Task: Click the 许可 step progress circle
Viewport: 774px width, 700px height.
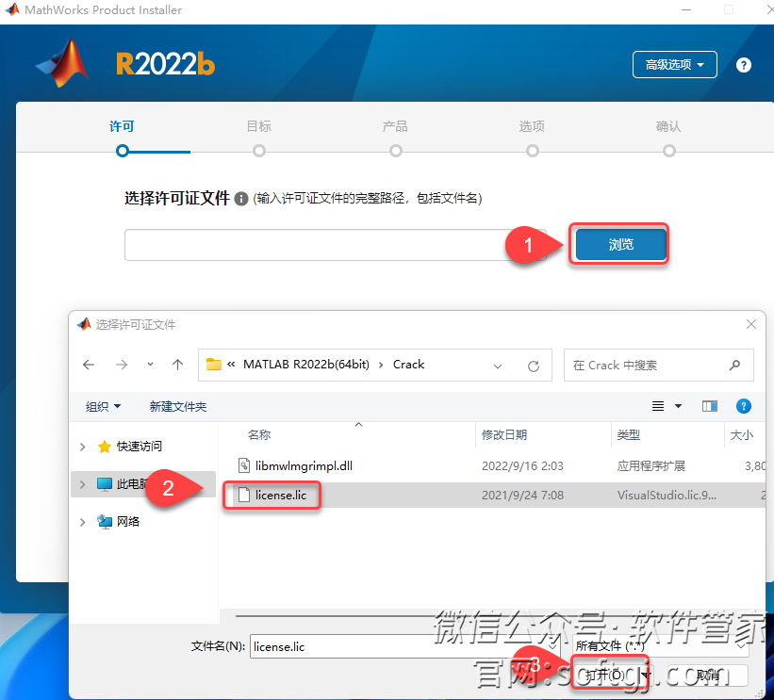Action: click(123, 151)
